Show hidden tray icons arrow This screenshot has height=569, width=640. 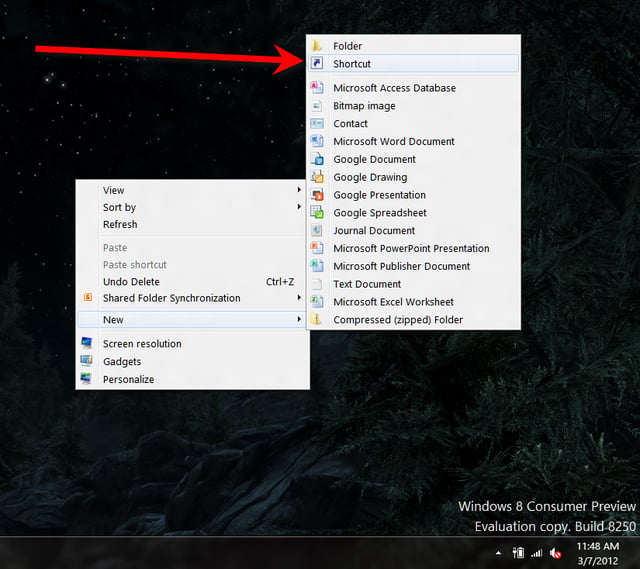coord(498,553)
